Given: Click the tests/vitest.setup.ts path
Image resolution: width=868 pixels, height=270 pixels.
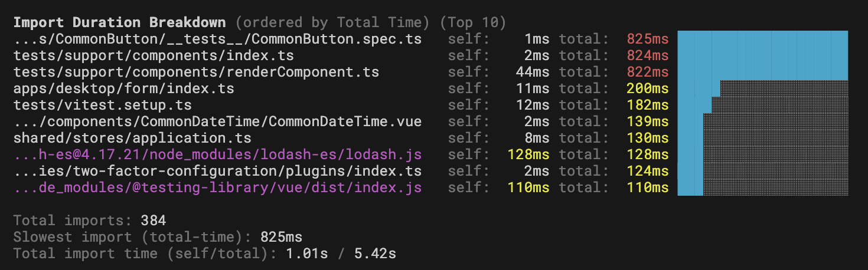Looking at the screenshot, I should tap(103, 106).
